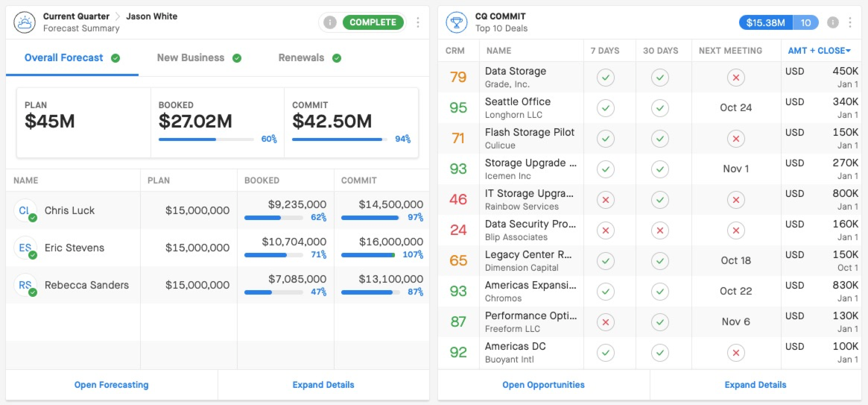Click Open Opportunities link
This screenshot has width=868, height=405.
click(x=544, y=385)
